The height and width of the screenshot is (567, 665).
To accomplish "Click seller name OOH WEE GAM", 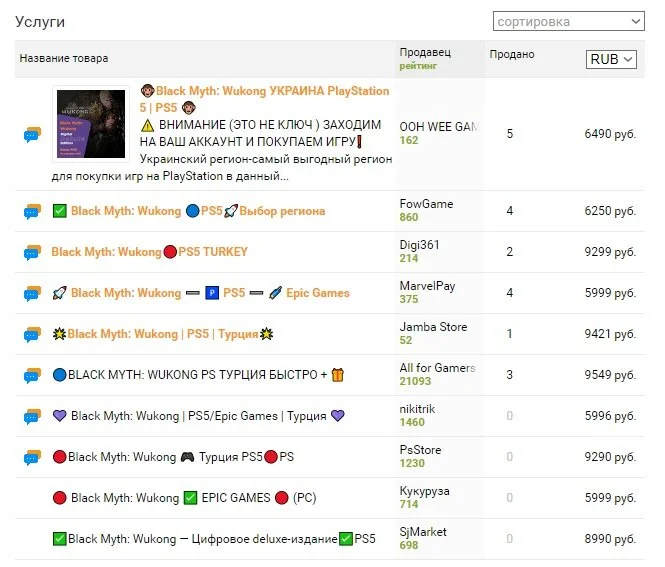I will 439,127.
